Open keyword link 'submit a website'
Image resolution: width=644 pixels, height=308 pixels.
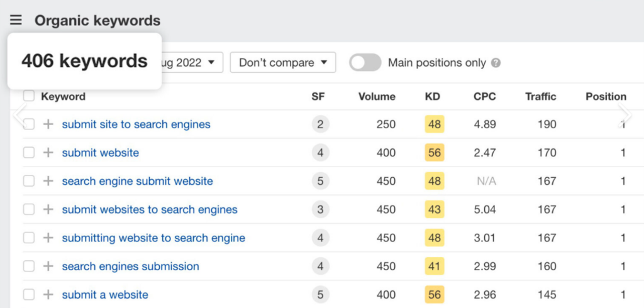(x=105, y=294)
